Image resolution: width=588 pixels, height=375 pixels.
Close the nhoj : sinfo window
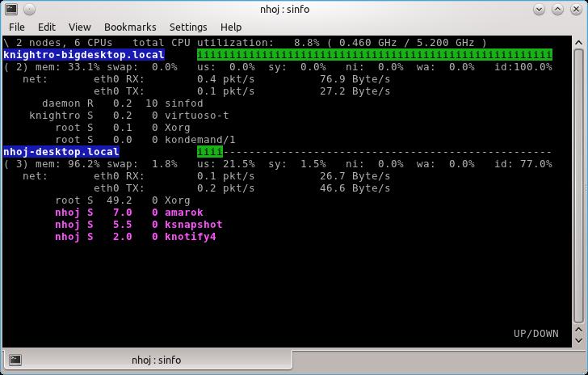[577, 8]
